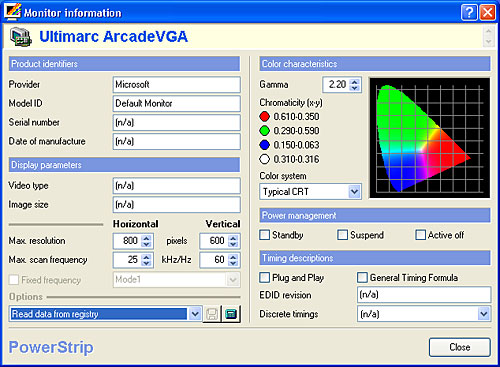Toggle the Active off checkbox
Viewport: 500px width, 367px height.
coord(420,235)
